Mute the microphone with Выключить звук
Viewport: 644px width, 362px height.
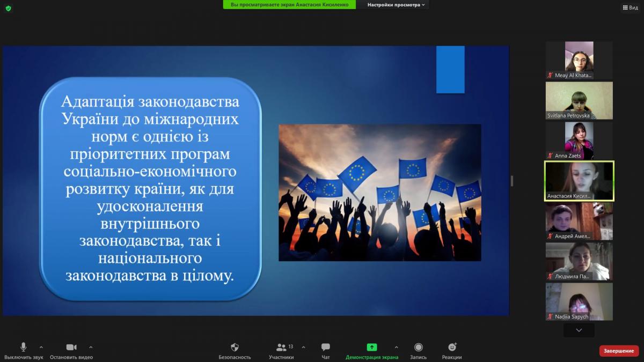[x=23, y=351]
